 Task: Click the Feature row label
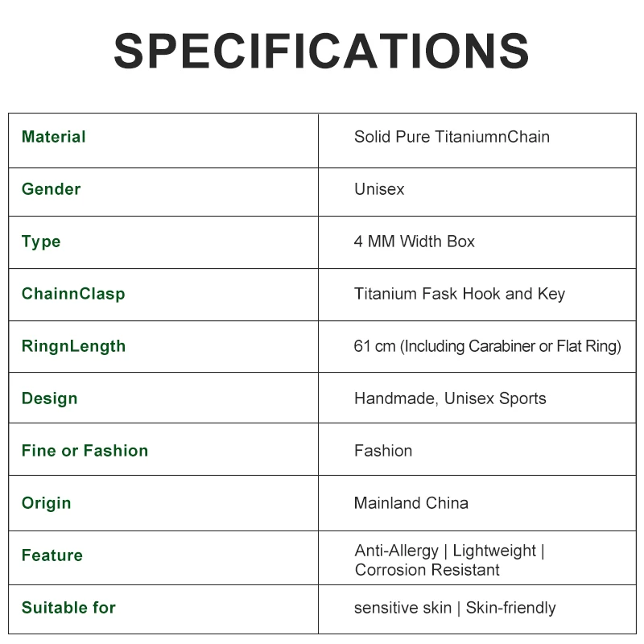click(52, 555)
